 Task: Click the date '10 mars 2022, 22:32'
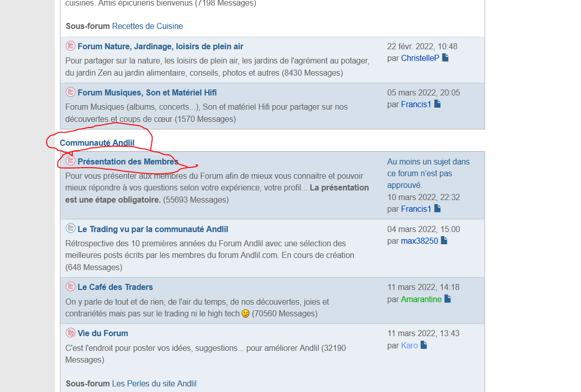(424, 197)
